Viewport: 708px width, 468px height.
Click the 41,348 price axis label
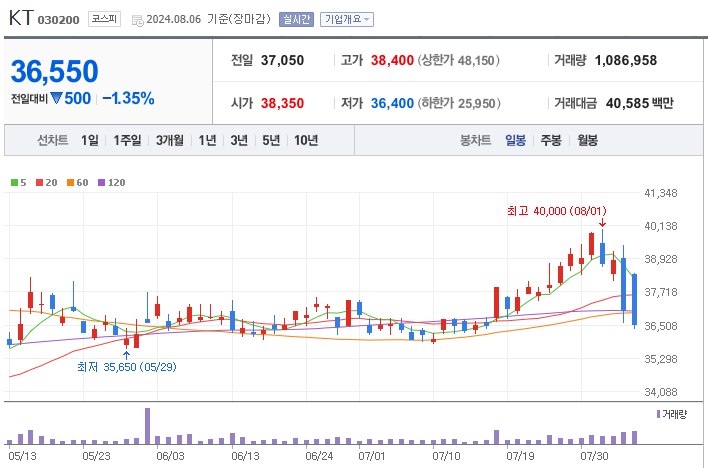tap(661, 193)
